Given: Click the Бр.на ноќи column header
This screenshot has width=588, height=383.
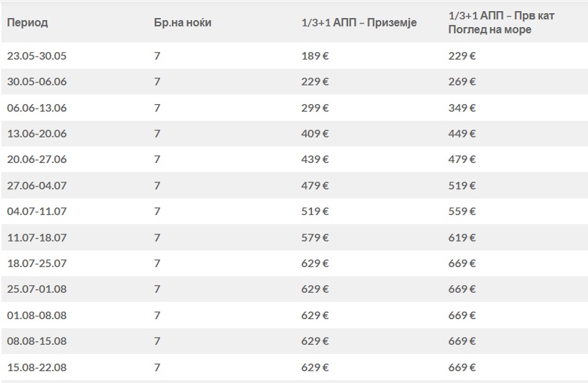Looking at the screenshot, I should pos(182,23).
